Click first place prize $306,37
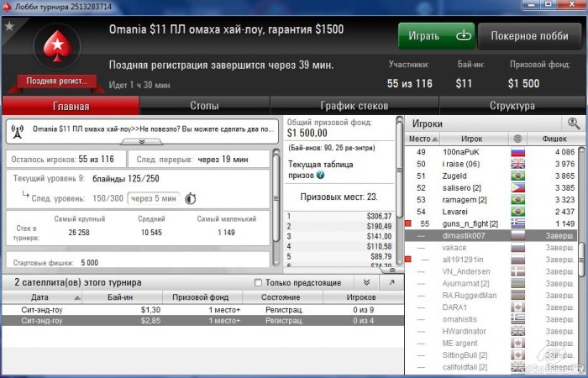The height and width of the screenshot is (378, 588). click(x=379, y=216)
